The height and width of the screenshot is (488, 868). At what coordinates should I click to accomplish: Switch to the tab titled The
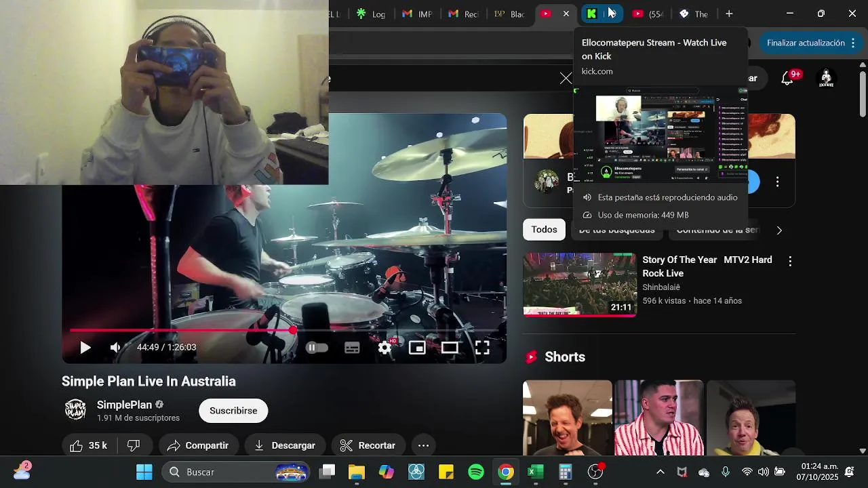694,14
